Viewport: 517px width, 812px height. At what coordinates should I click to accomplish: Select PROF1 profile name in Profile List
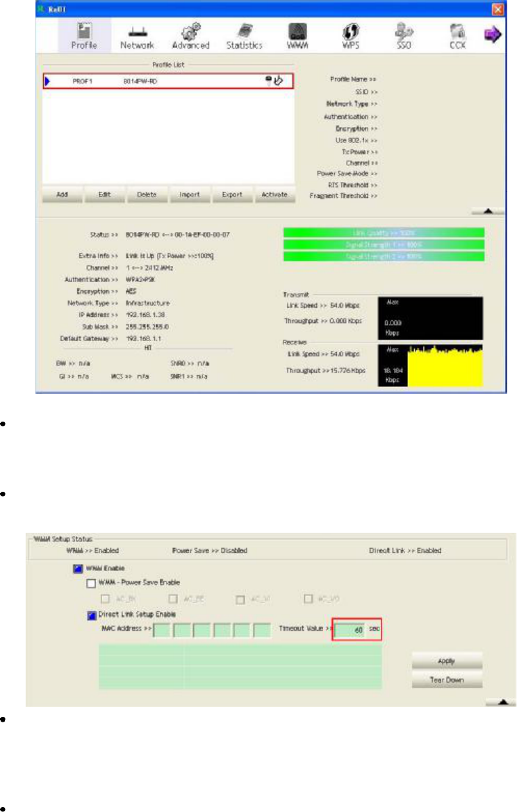click(83, 81)
